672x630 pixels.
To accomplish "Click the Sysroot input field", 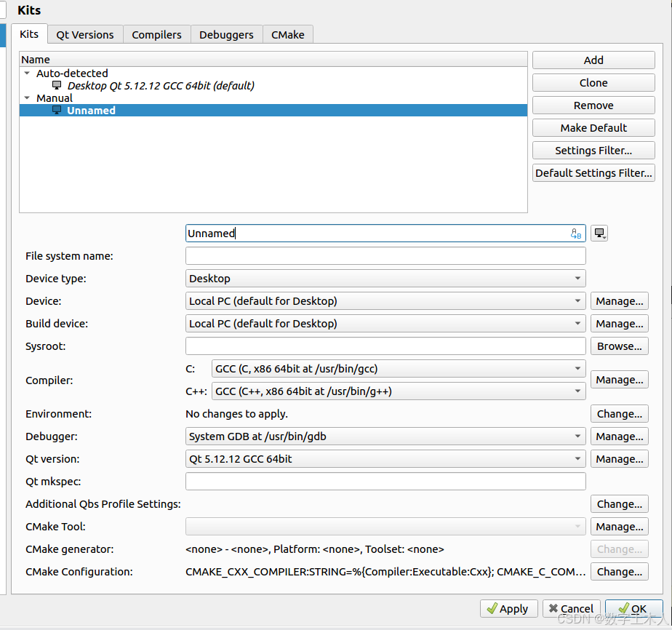I will (x=385, y=346).
